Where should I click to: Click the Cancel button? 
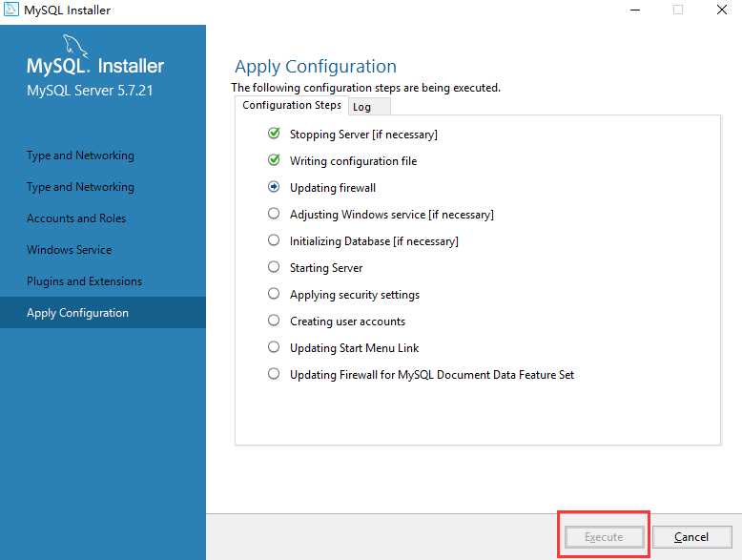(x=691, y=537)
